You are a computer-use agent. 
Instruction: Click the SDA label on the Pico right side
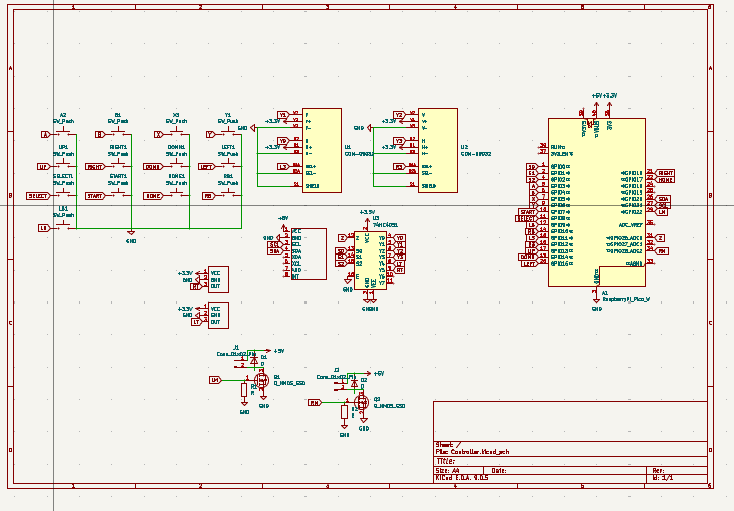coord(662,199)
